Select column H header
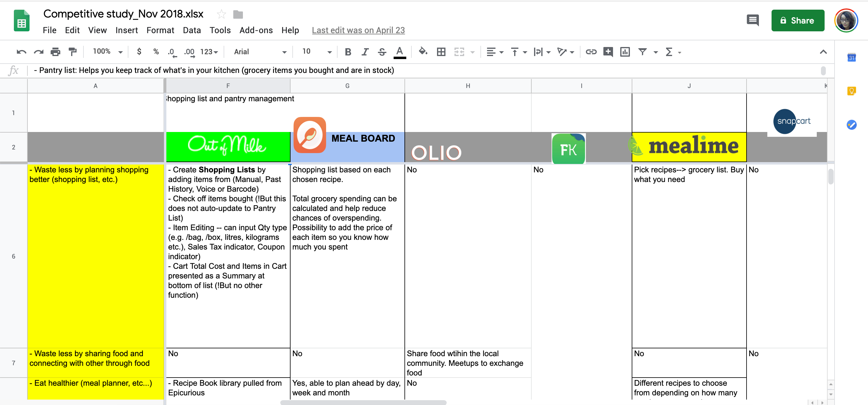Image resolution: width=868 pixels, height=405 pixels. pos(468,86)
